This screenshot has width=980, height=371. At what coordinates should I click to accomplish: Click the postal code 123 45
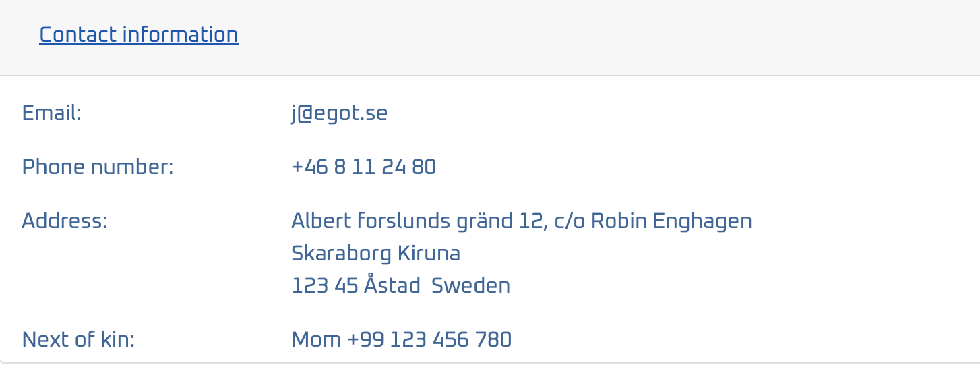[324, 285]
